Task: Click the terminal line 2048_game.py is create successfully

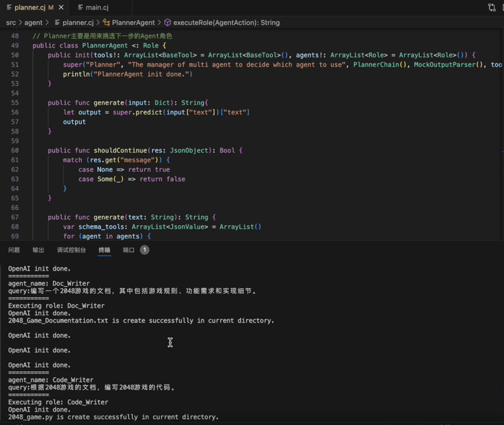Action: click(x=114, y=417)
